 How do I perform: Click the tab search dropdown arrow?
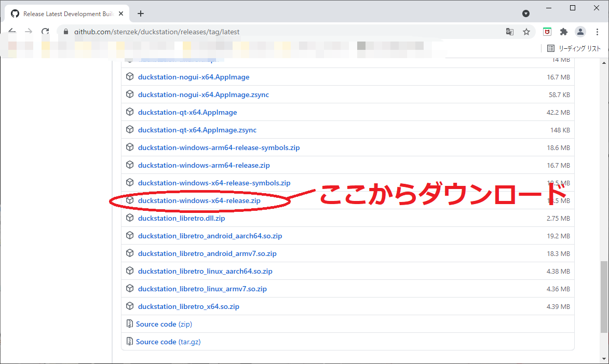point(526,14)
